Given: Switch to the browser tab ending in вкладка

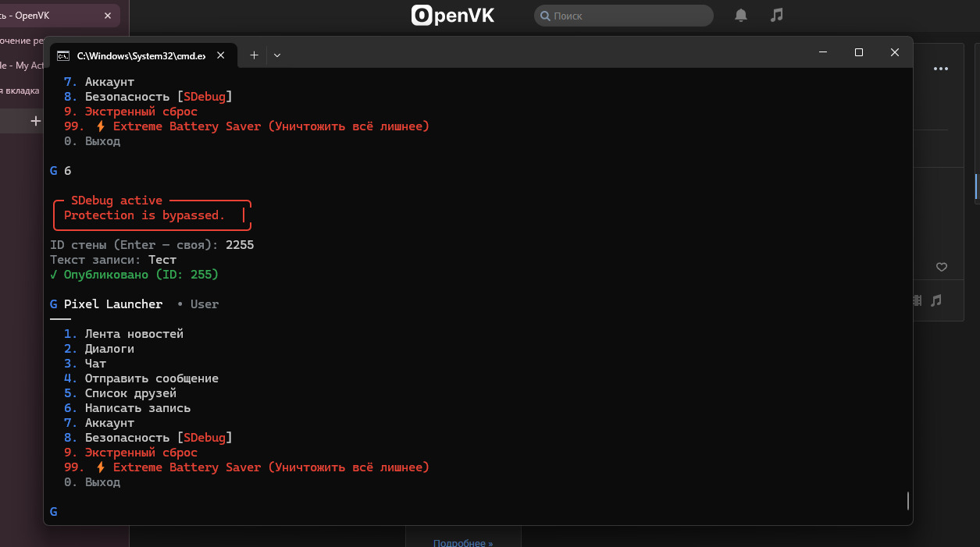Looking at the screenshot, I should click(21, 91).
